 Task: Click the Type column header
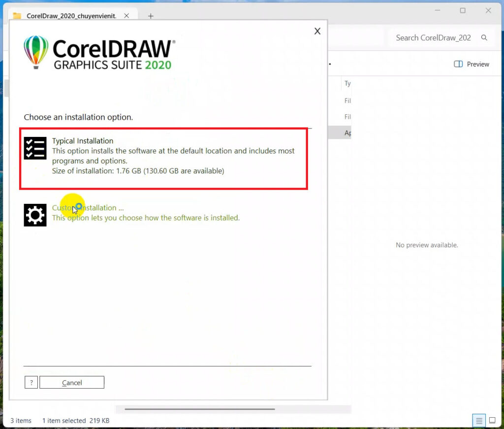pyautogui.click(x=347, y=84)
